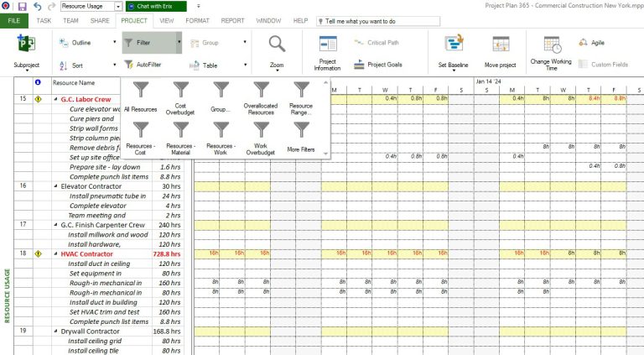
Task: Open the Sort dropdown arrow
Action: [x=115, y=65]
